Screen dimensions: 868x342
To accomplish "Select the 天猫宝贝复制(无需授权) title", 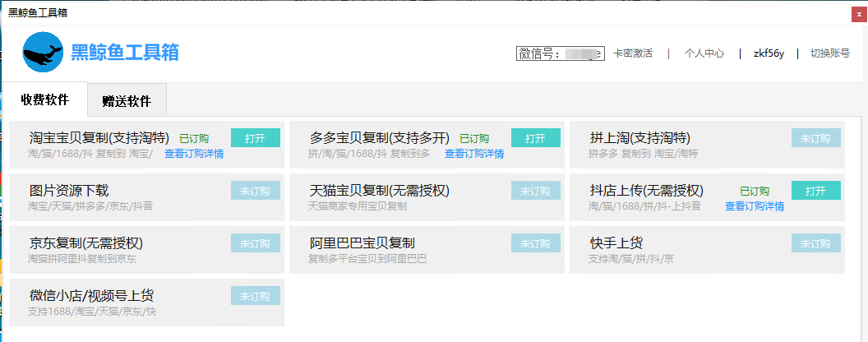I will tap(379, 191).
